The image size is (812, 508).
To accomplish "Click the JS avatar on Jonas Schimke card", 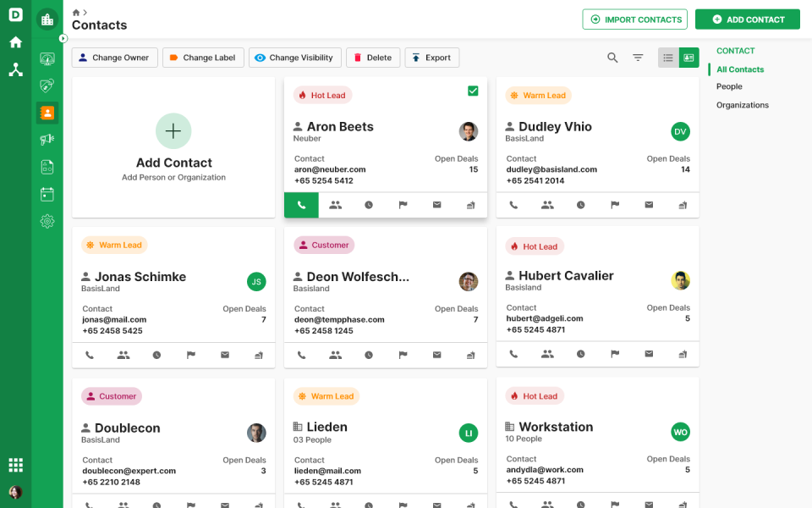I will (256, 282).
